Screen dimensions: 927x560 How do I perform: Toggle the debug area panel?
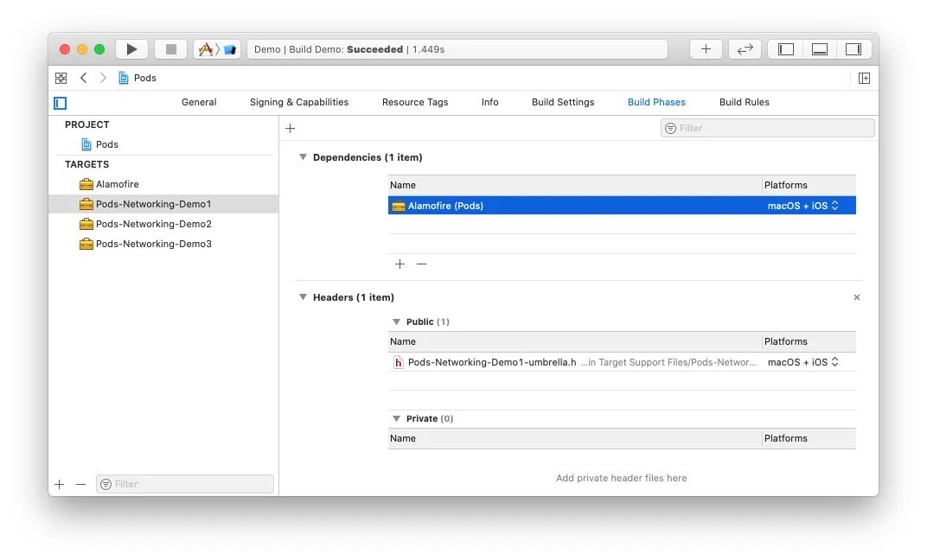819,49
